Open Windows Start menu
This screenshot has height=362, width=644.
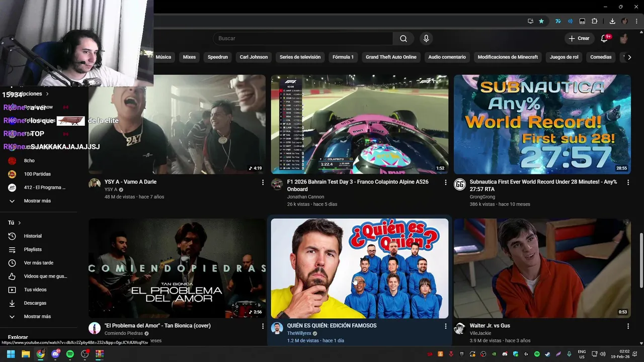point(11,354)
